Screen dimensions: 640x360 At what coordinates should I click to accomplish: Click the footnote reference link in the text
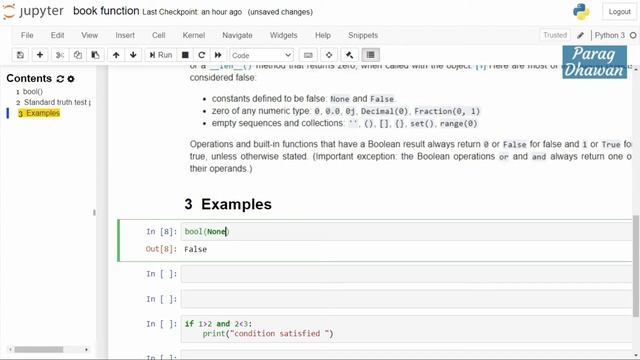(x=481, y=66)
